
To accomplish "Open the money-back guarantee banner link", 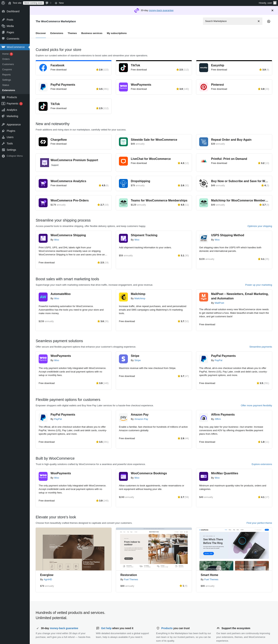I will click(161, 10).
